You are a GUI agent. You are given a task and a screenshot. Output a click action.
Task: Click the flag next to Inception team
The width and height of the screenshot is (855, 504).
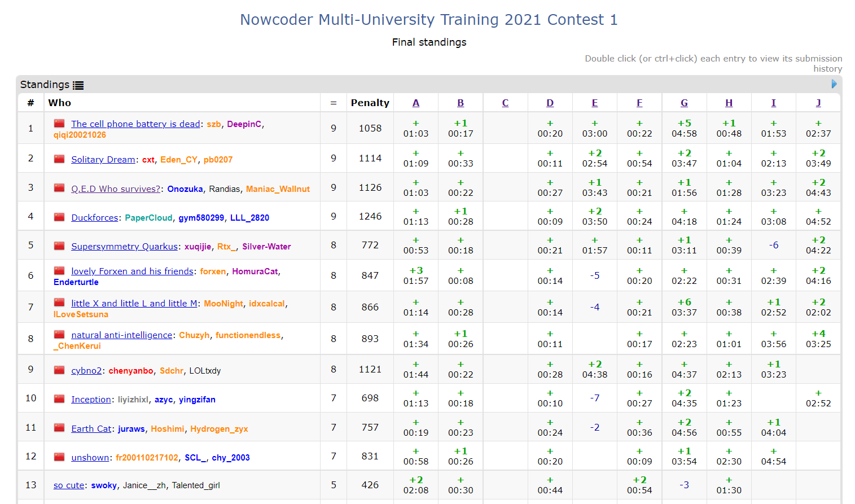point(59,399)
